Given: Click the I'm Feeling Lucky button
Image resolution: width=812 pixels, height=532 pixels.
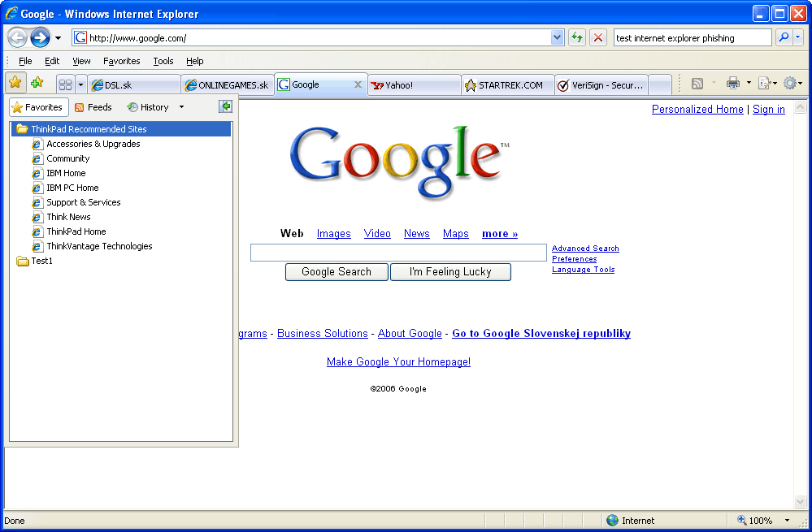Looking at the screenshot, I should coord(450,272).
